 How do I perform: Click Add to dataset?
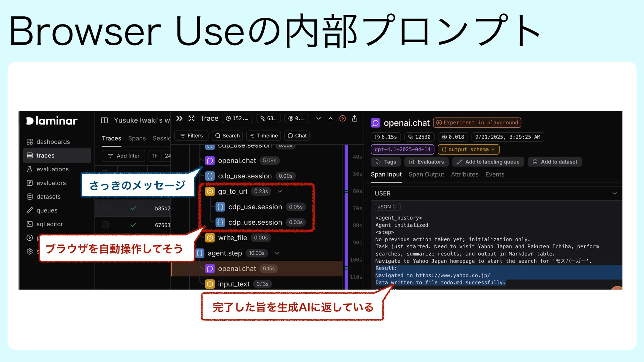(555, 162)
